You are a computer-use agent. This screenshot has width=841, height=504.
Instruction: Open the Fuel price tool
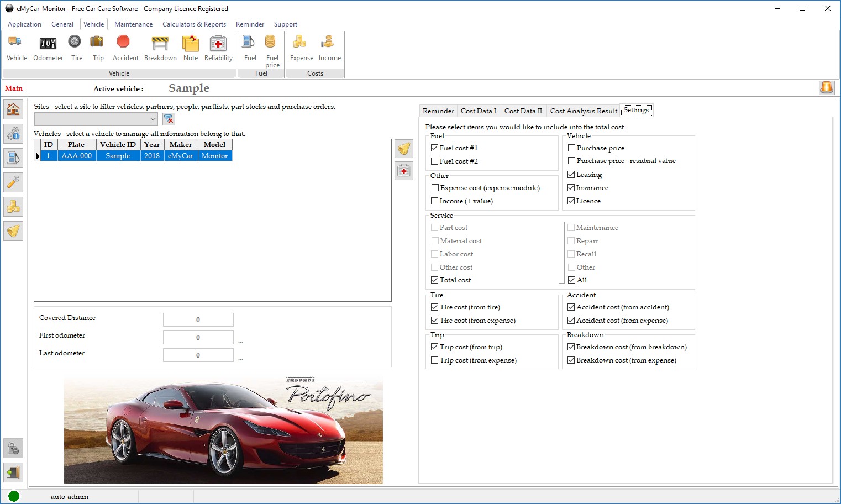(x=271, y=47)
